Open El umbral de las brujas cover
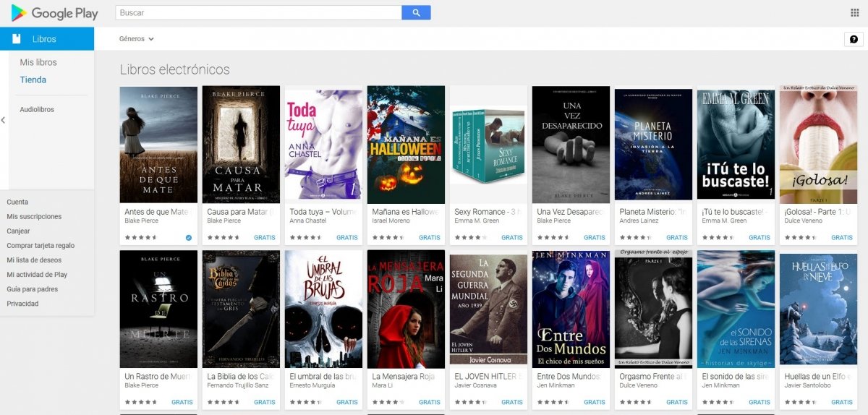 323,309
